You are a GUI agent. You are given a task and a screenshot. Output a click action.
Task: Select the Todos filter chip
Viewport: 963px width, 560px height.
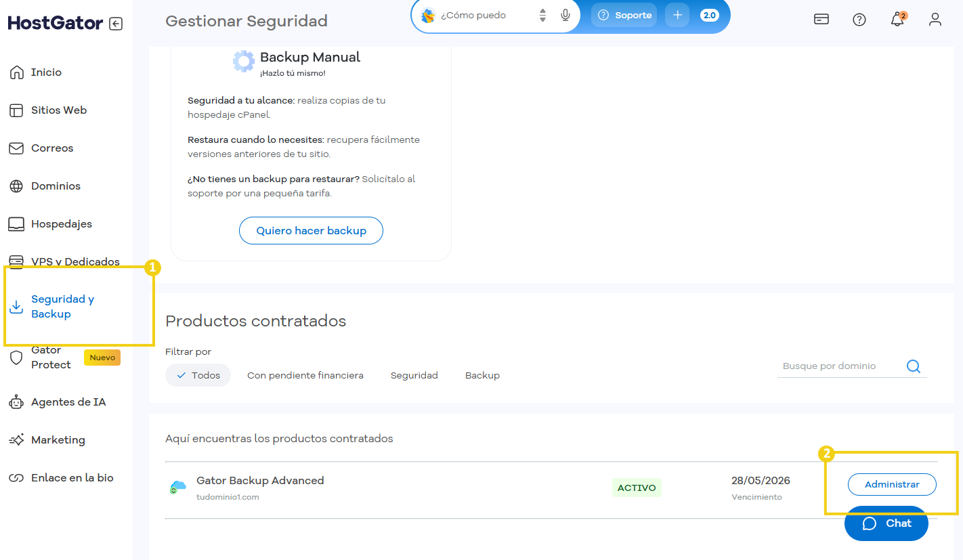[x=198, y=375]
